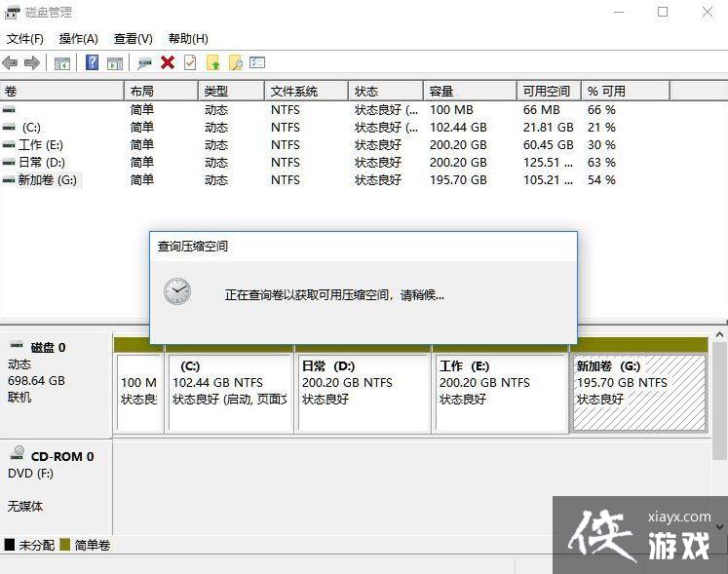The height and width of the screenshot is (574, 728).
Task: Select the 日常 (D:) volume name
Action: (42, 163)
